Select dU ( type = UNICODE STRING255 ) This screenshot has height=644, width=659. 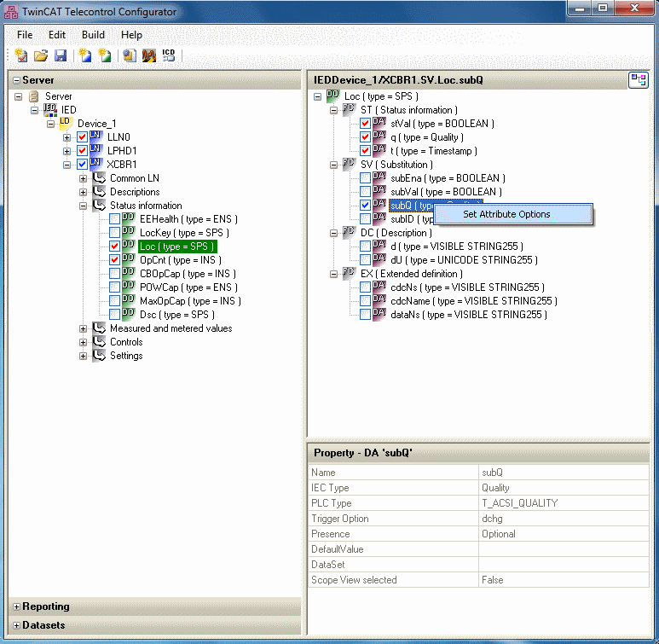464,260
